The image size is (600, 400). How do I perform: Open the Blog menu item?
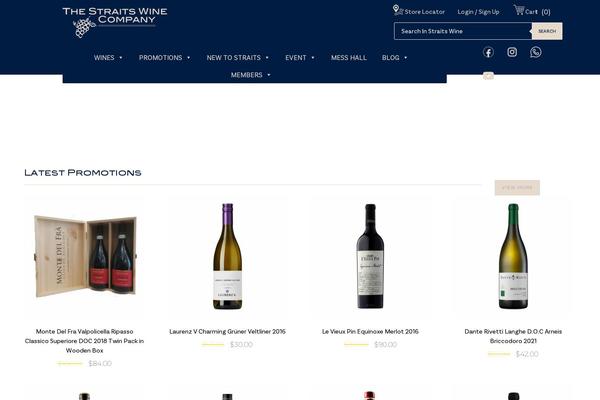tap(395, 58)
